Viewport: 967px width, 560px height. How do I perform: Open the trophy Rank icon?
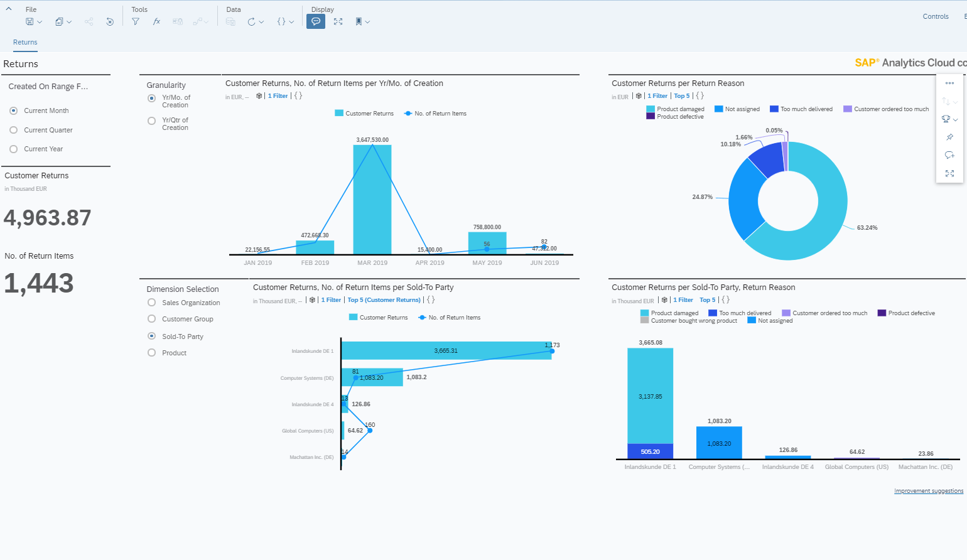[x=946, y=119]
